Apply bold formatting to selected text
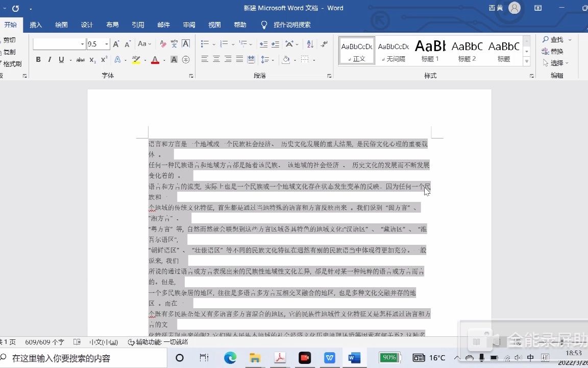Screen dimensions: 588x368 point(38,60)
